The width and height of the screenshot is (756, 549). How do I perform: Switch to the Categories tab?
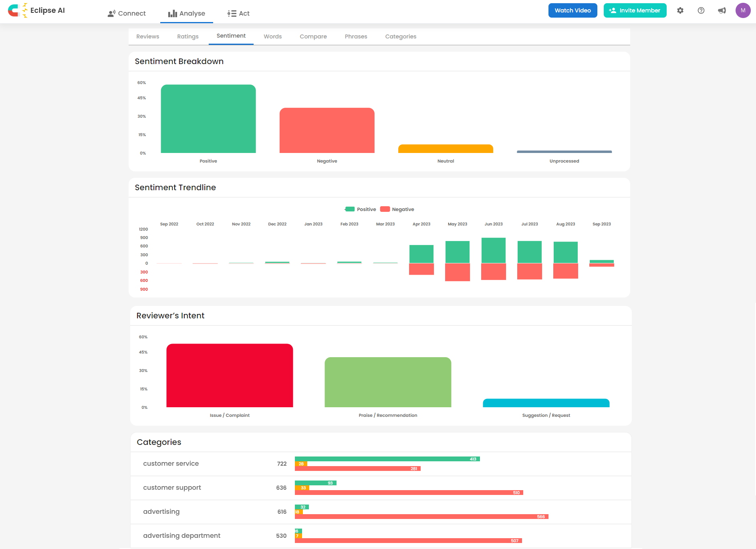pos(401,36)
